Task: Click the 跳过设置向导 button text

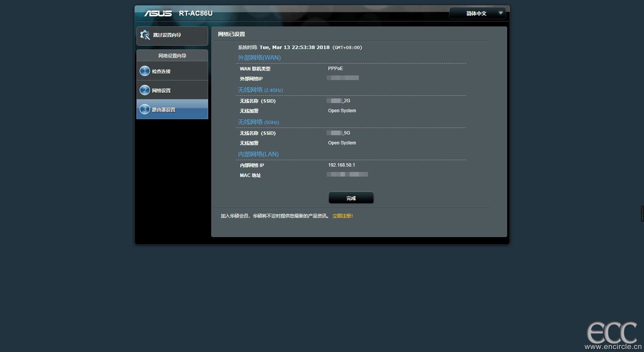Action: pos(167,35)
